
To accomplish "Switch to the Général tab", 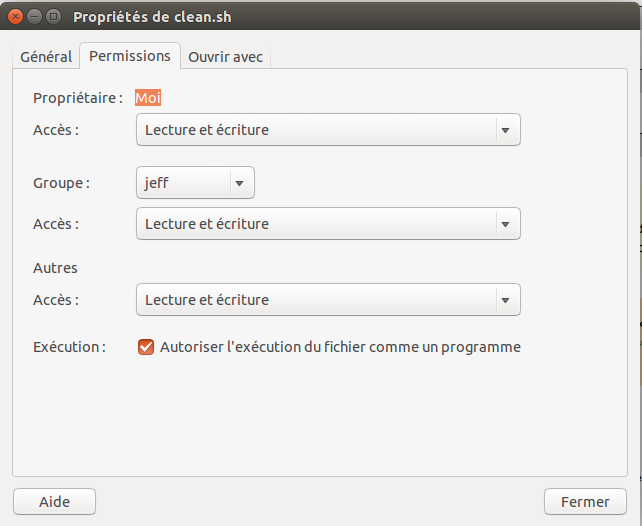I will point(46,57).
